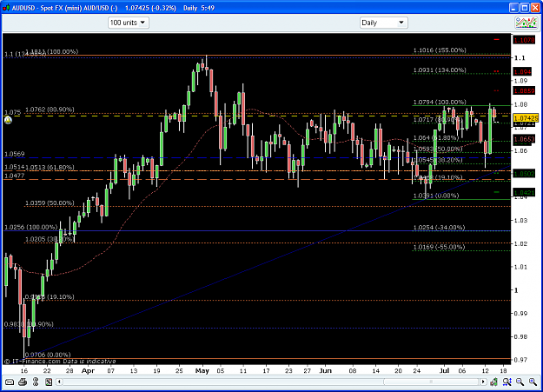The width and height of the screenshot is (543, 392).
Task: Click the May label on time axis
Action: point(202,371)
